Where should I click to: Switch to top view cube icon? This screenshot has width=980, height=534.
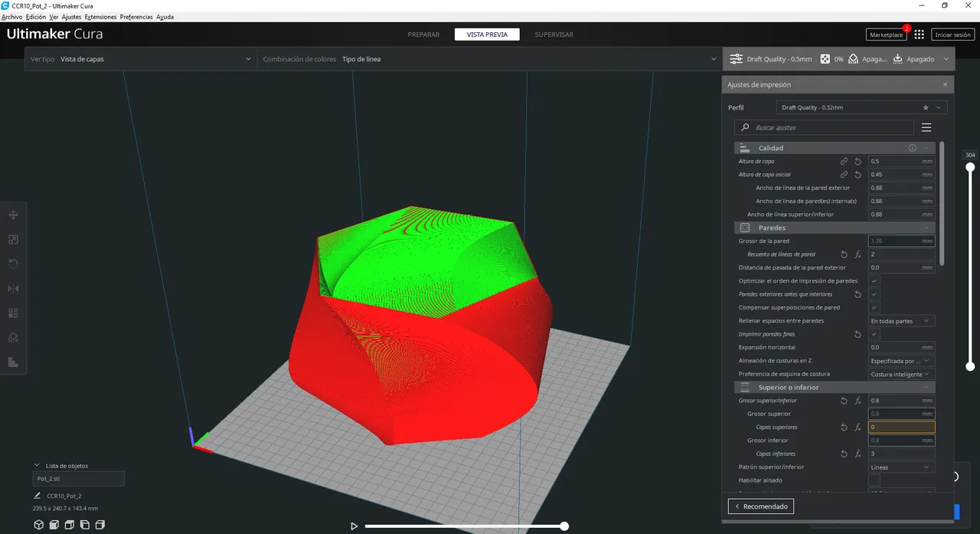click(70, 525)
